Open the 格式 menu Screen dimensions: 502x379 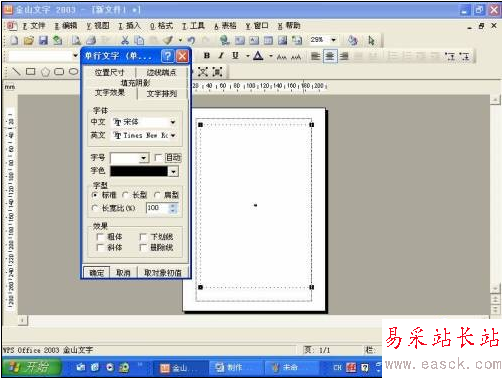(161, 25)
